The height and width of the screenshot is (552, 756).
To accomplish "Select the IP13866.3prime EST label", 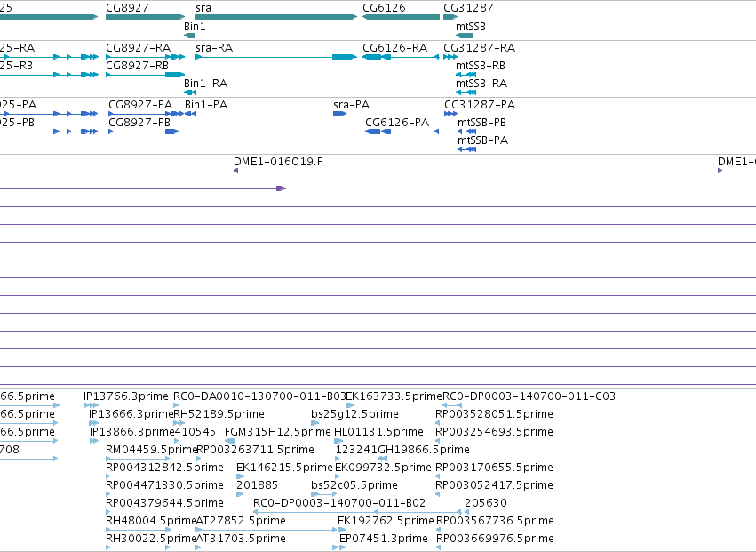I will pos(132,432).
